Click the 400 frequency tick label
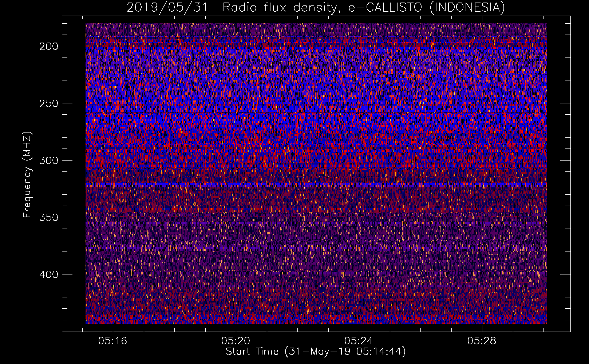The image size is (589, 364). click(x=48, y=274)
